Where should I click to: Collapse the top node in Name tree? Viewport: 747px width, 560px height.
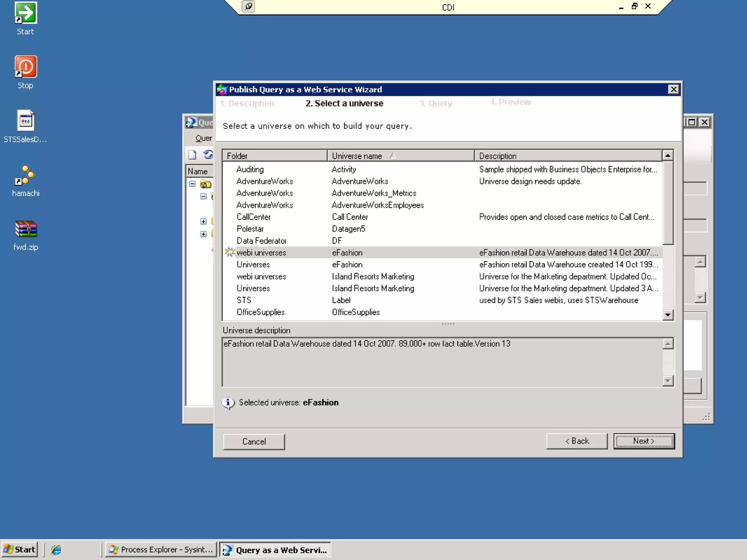[192, 184]
